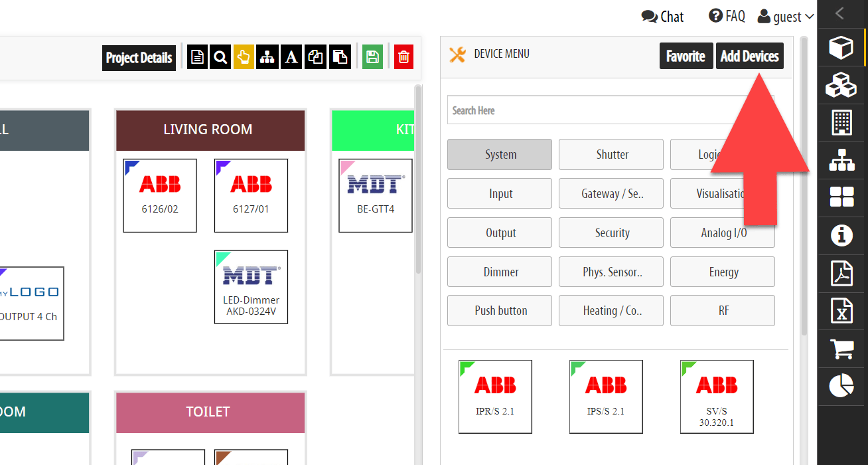Image resolution: width=868 pixels, height=465 pixels.
Task: Click the copy icon in toolbar
Action: 315,57
